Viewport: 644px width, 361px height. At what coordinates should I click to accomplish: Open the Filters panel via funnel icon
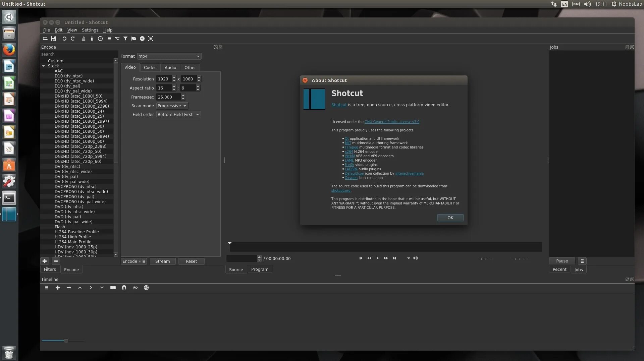[125, 39]
